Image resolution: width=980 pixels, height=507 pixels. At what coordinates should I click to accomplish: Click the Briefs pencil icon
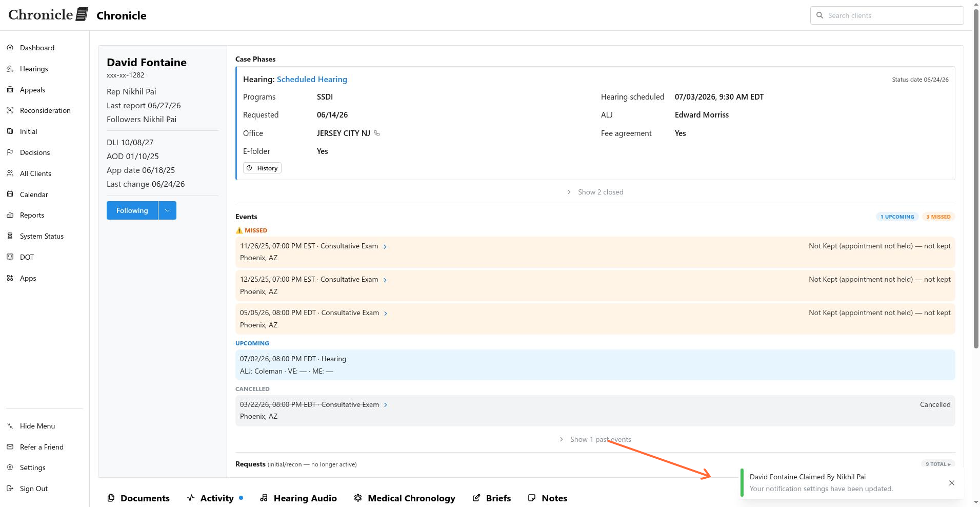pos(476,498)
